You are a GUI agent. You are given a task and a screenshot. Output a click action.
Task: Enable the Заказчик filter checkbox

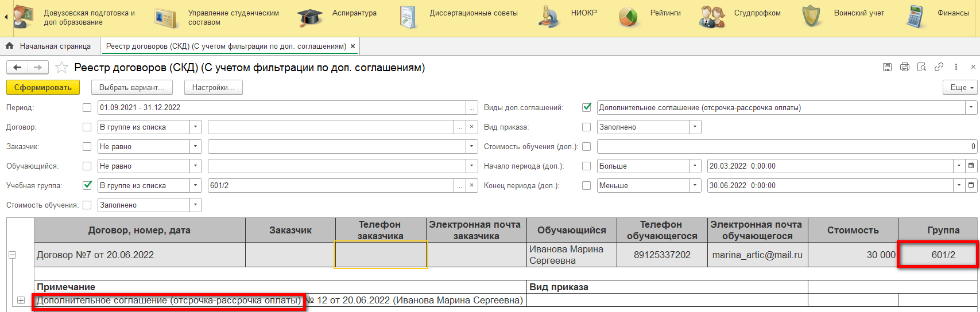[87, 146]
